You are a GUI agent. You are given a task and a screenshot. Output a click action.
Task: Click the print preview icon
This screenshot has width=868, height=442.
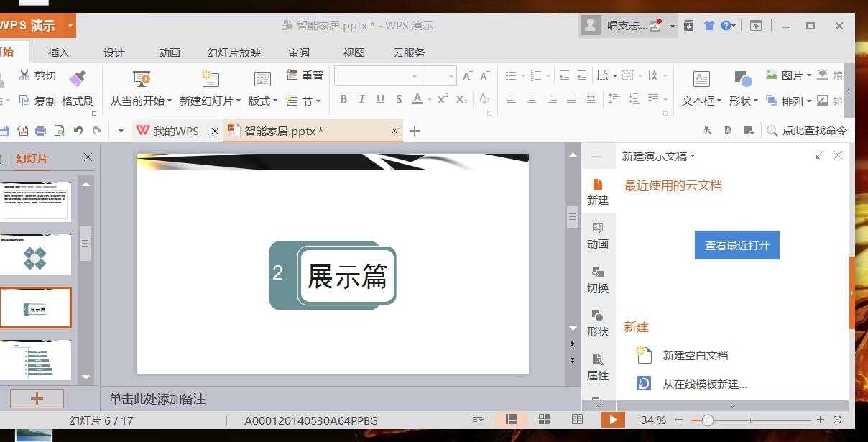pos(59,131)
